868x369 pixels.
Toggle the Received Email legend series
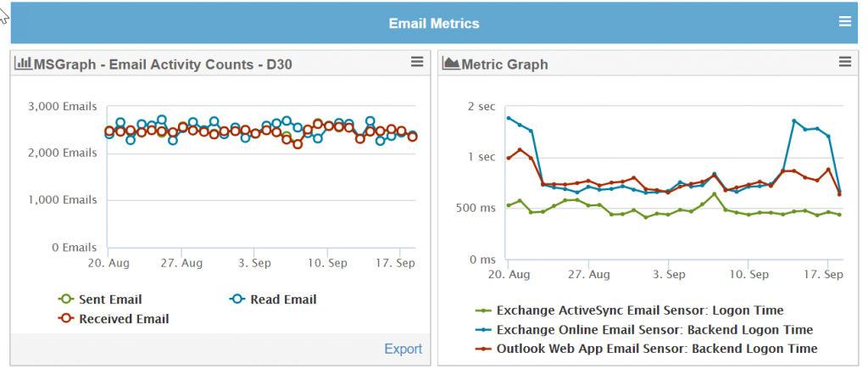pos(113,319)
